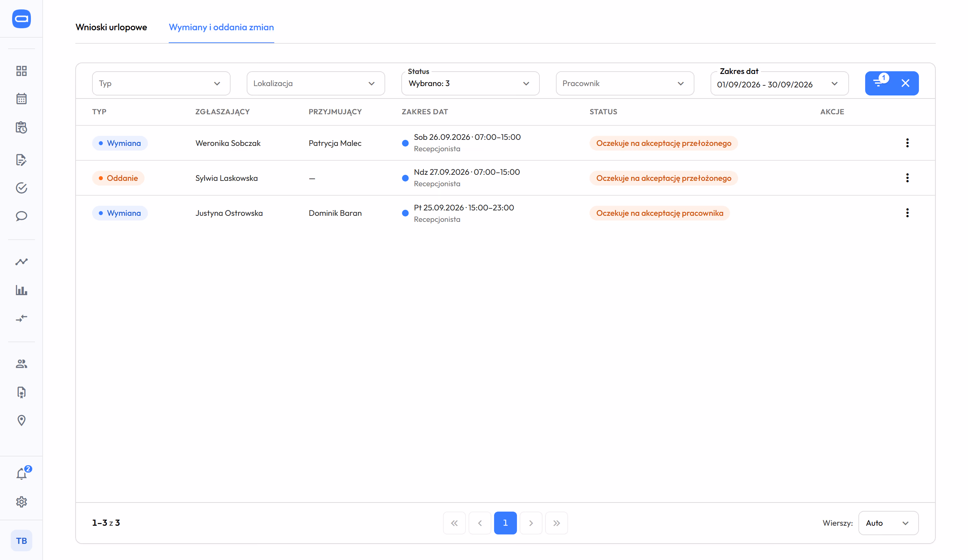Open actions menu for Sylwia Laskowska row
The width and height of the screenshot is (968, 560).
pyautogui.click(x=907, y=178)
